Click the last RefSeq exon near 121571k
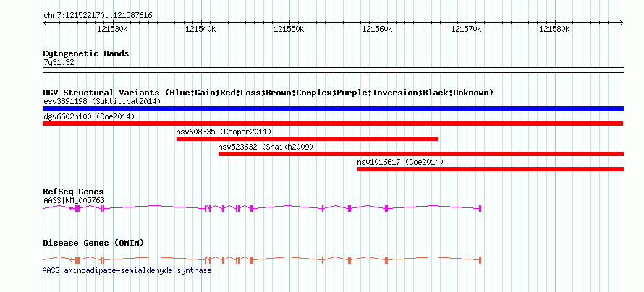This screenshot has width=644, height=292. tap(480, 209)
